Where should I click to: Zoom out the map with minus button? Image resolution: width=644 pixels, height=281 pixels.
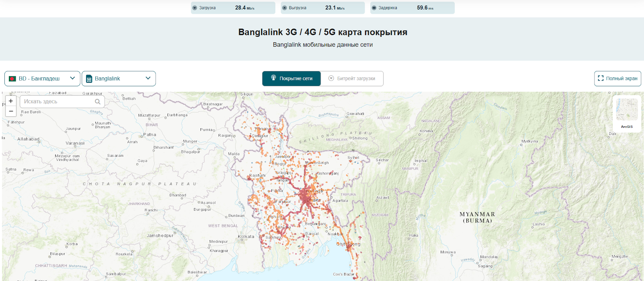click(x=11, y=111)
